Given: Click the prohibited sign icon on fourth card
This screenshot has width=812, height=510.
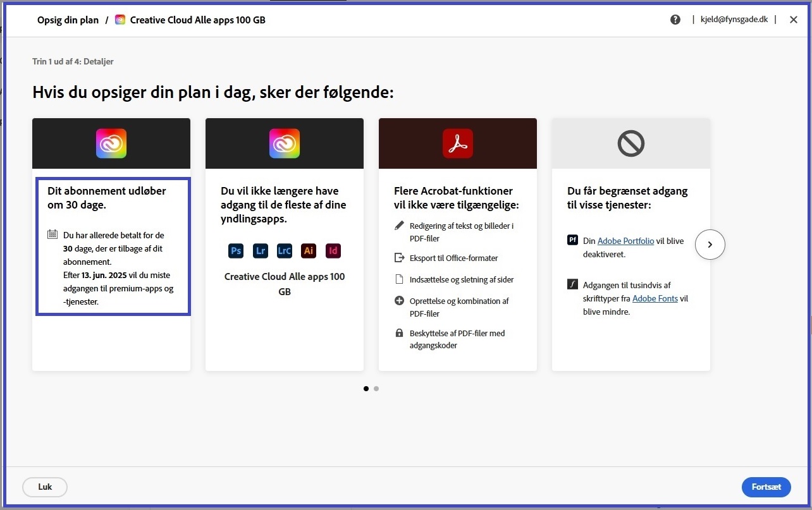Looking at the screenshot, I should tap(631, 143).
